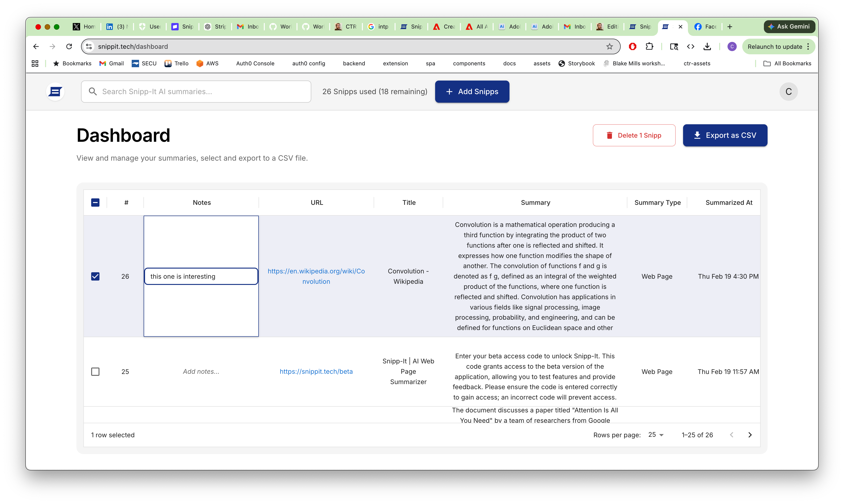Select row 25 checkbox
The height and width of the screenshot is (504, 844).
(x=95, y=371)
